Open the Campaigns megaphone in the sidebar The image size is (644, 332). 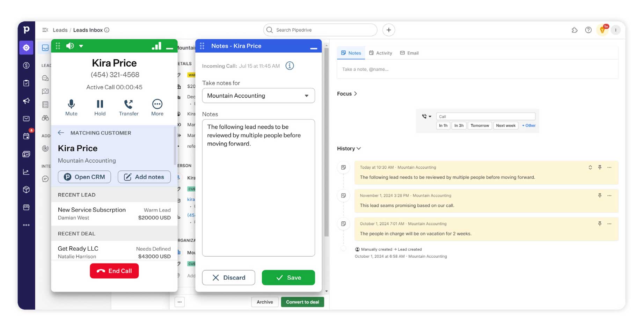point(26,101)
